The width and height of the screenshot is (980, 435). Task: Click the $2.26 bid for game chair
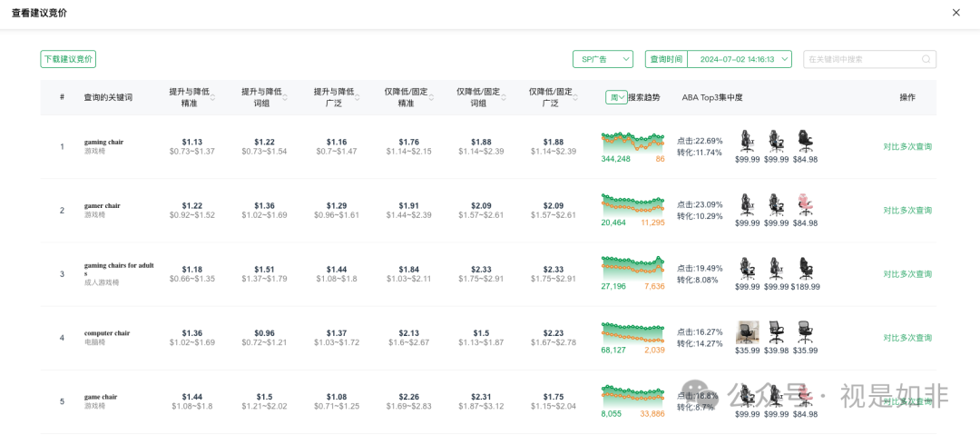point(408,397)
